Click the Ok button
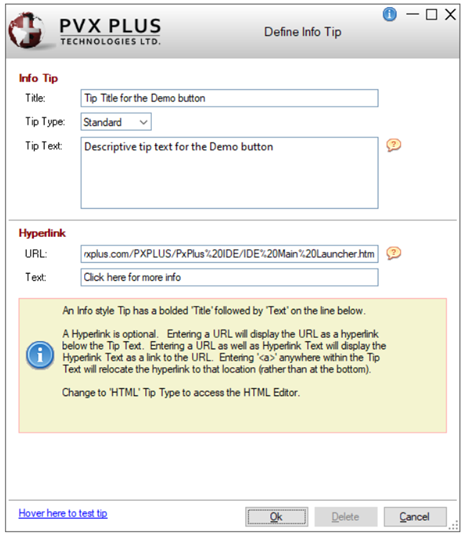The height and width of the screenshot is (535, 464). [276, 517]
